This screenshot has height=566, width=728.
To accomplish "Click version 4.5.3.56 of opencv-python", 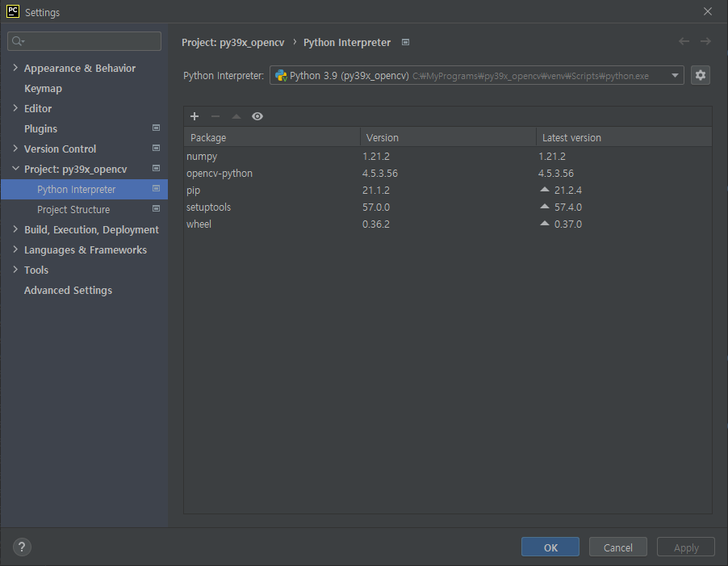I will point(380,173).
